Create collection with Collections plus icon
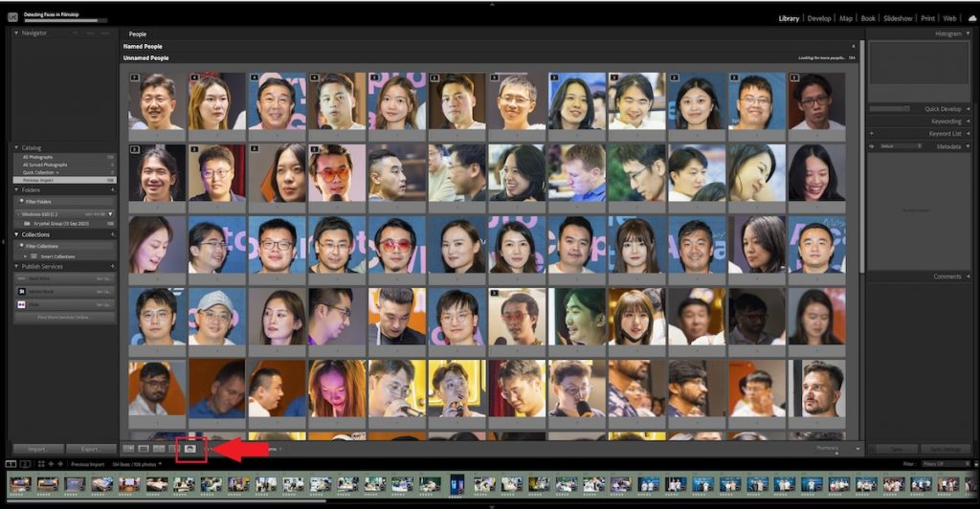980x509 pixels. pyautogui.click(x=113, y=234)
